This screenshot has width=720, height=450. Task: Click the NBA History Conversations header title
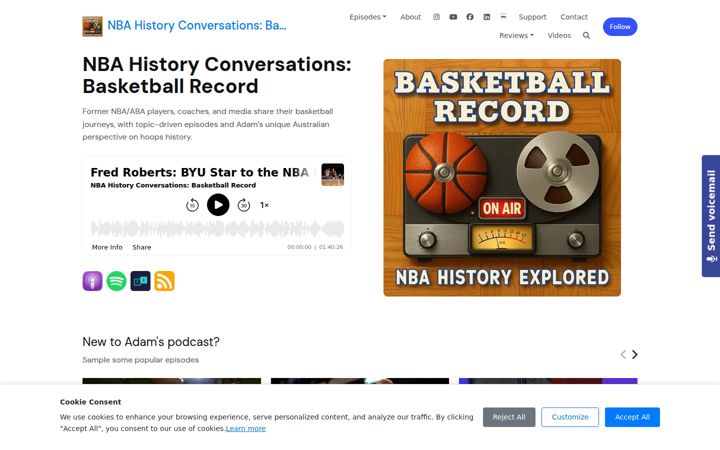(197, 25)
